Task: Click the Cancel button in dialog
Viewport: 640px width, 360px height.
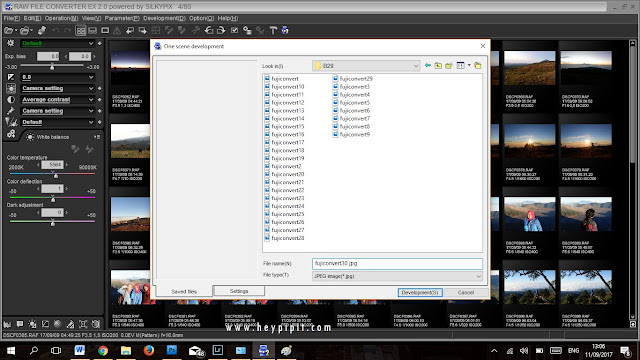Action: click(466, 292)
